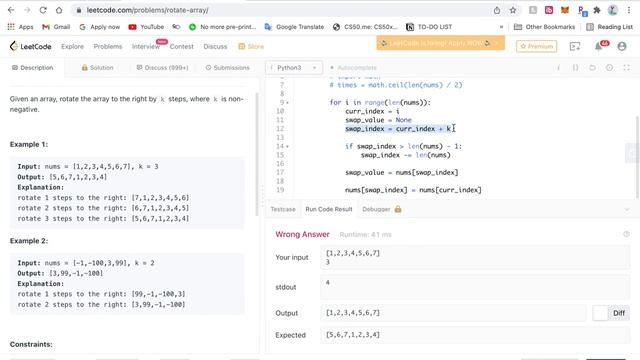
Task: Open the Problems menu item
Action: coord(108,47)
